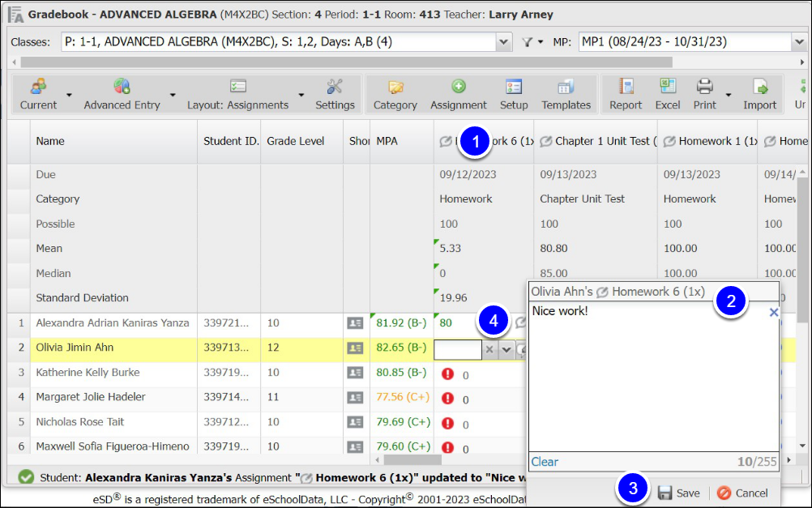The height and width of the screenshot is (508, 812).
Task: Click the Homework 1 column header
Action: pos(707,141)
